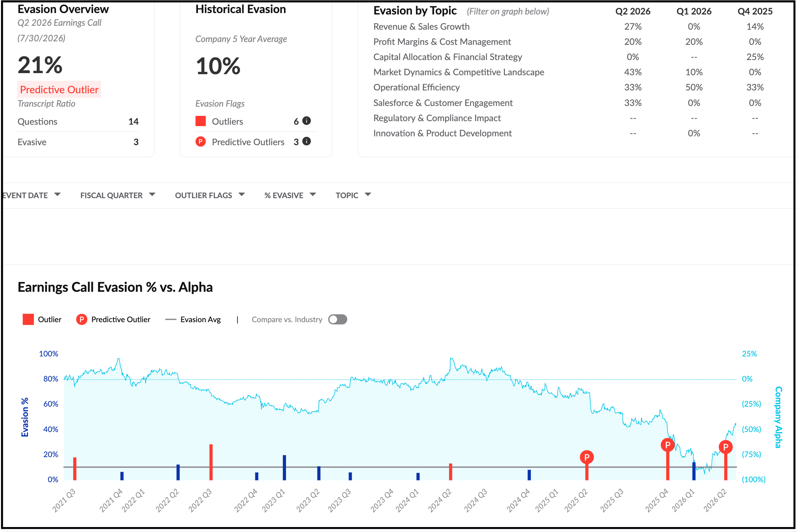799x532 pixels.
Task: Click the blue 2023 Q1 evasion bar
Action: 284,468
